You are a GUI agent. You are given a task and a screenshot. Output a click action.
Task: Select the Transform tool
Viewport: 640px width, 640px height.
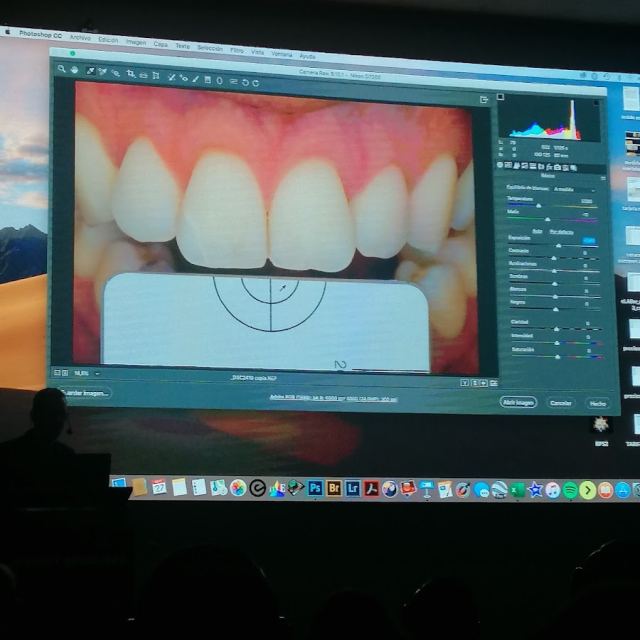156,76
